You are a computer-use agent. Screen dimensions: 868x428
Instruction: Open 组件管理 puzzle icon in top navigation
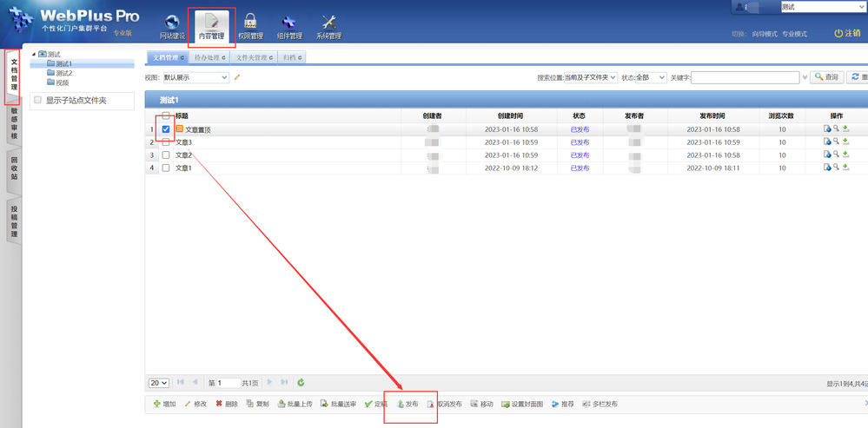(289, 24)
